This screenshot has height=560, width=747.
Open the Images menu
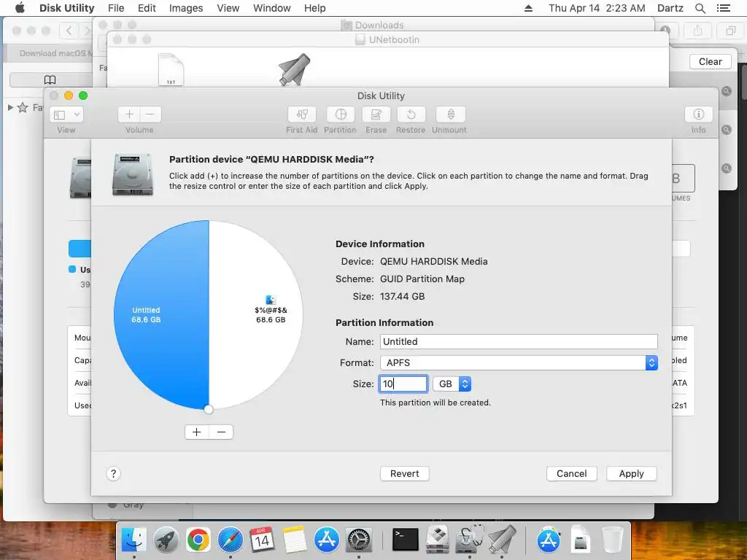[186, 8]
